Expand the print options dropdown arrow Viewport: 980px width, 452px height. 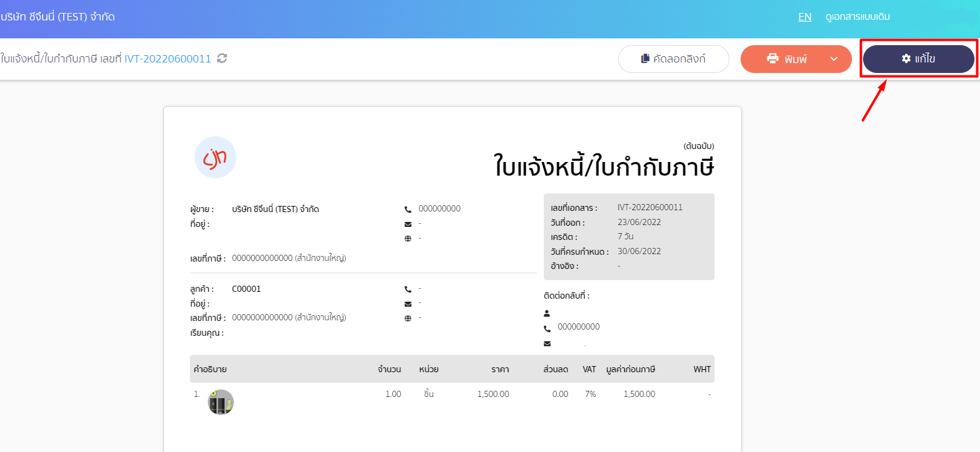tap(834, 59)
